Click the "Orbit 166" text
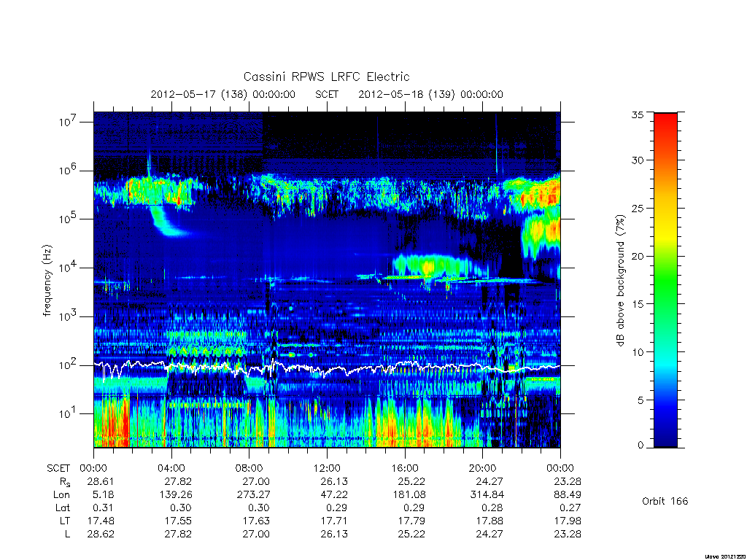This screenshot has height=560, width=747. 665,501
